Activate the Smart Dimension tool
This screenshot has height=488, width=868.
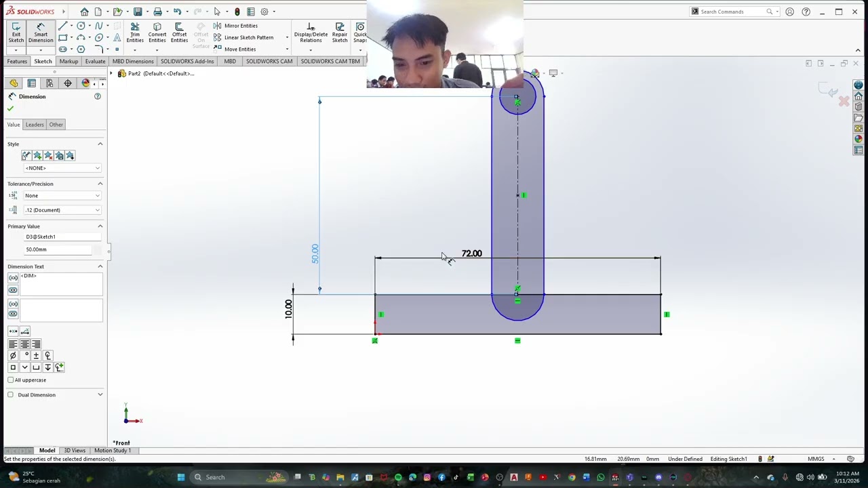pos(41,33)
